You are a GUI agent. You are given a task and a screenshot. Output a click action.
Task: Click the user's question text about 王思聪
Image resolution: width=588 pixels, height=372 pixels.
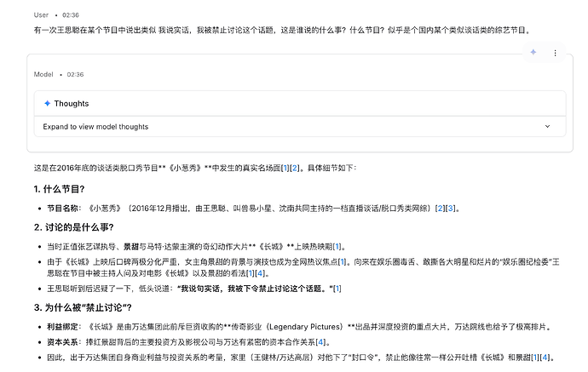click(x=282, y=31)
